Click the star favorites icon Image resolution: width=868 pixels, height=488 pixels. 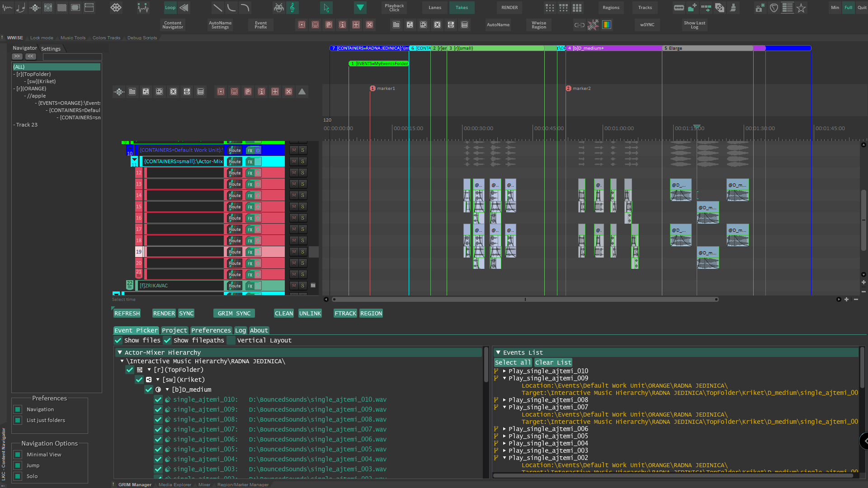click(801, 8)
